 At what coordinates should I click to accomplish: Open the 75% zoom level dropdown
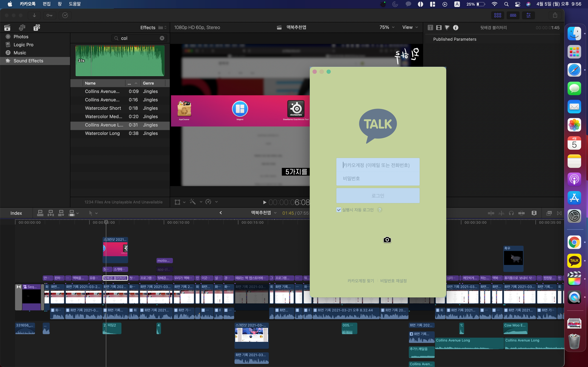387,27
